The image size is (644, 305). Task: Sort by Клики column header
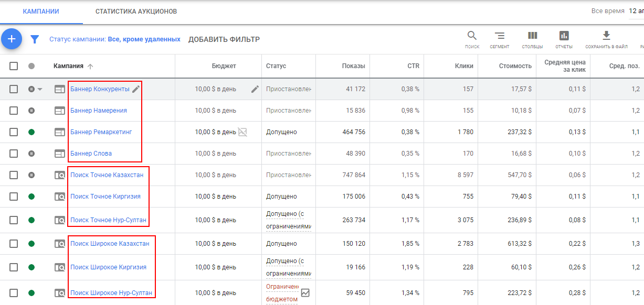point(464,66)
